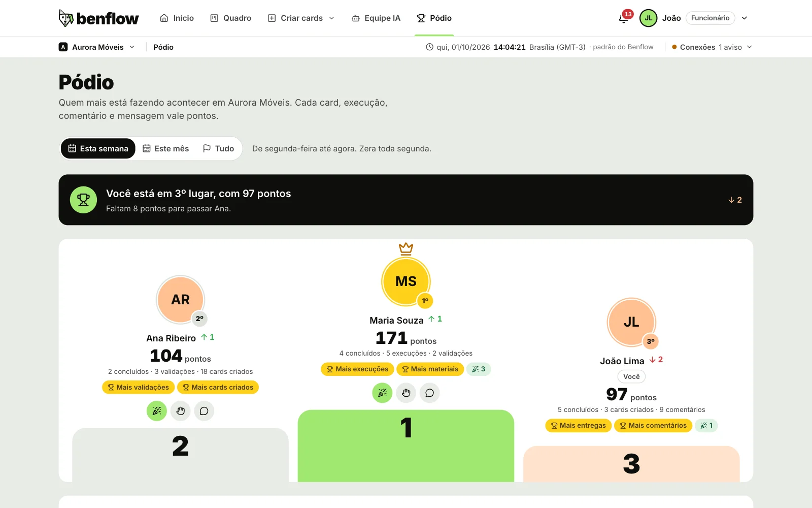812x508 pixels.
Task: Open comment bubble for Maria Souza
Action: tap(429, 393)
